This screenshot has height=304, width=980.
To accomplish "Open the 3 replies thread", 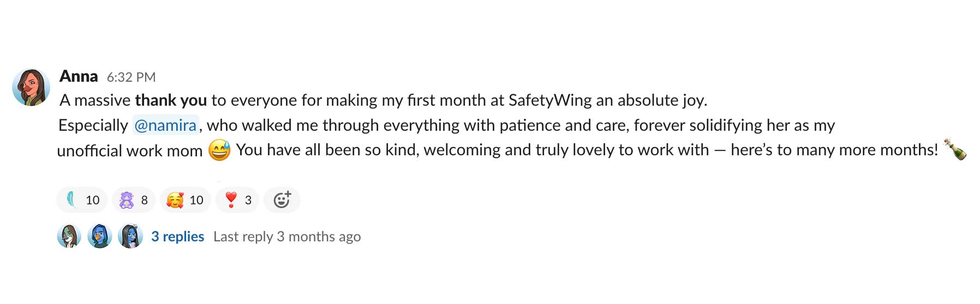I will (x=178, y=236).
